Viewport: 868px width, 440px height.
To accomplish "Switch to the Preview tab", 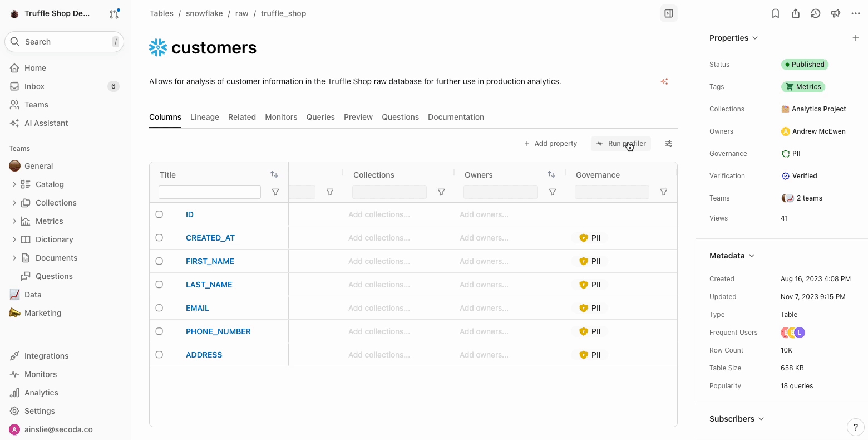I will click(x=358, y=117).
